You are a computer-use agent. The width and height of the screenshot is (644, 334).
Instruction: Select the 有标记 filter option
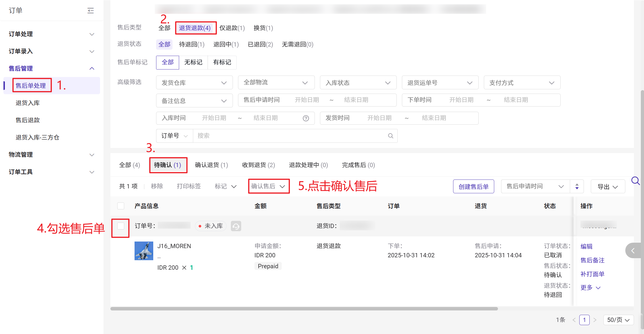[x=222, y=62]
